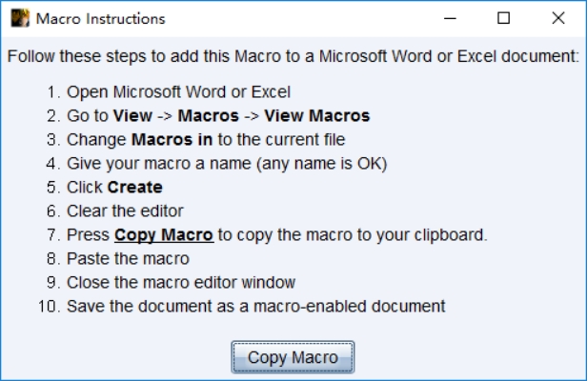The width and height of the screenshot is (588, 381).
Task: Maximize the Macro Instructions window
Action: [504, 18]
